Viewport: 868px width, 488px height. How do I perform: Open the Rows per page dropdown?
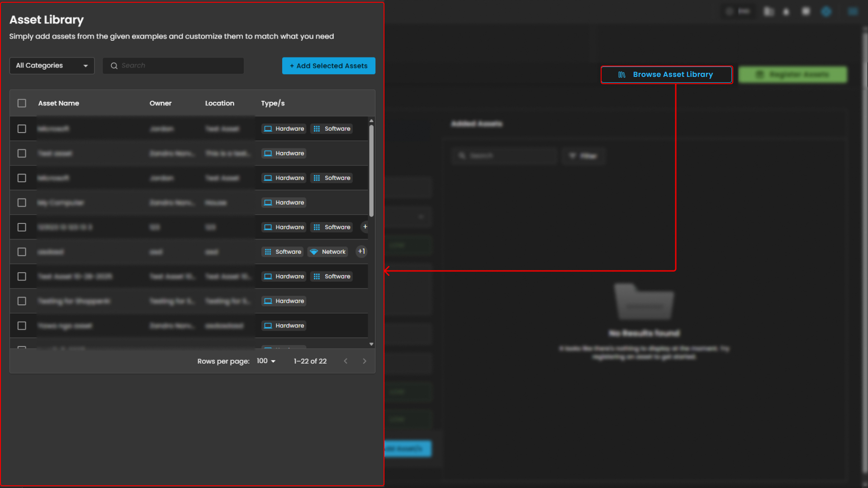click(x=266, y=361)
